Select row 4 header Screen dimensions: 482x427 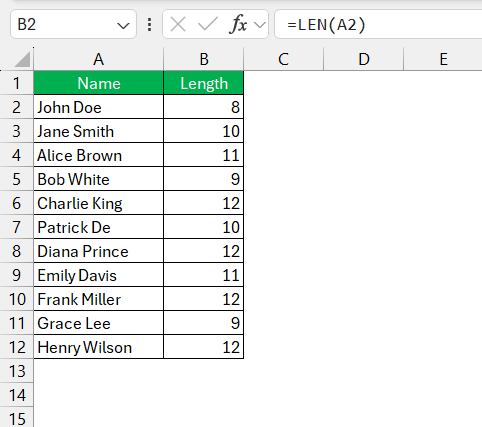17,155
